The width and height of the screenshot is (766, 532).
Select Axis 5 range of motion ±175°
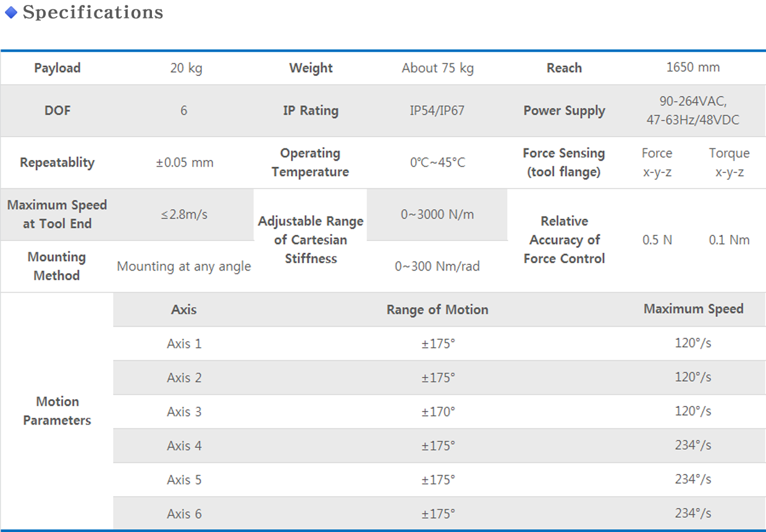click(x=438, y=479)
